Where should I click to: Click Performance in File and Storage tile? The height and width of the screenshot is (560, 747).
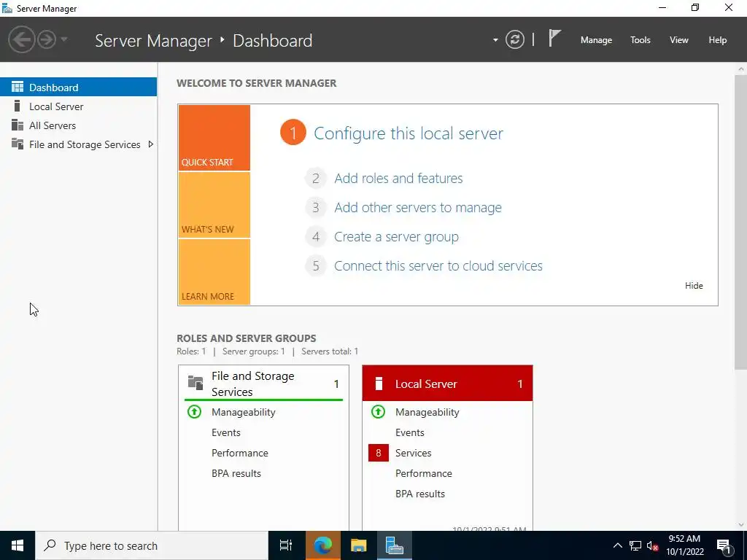(x=239, y=453)
